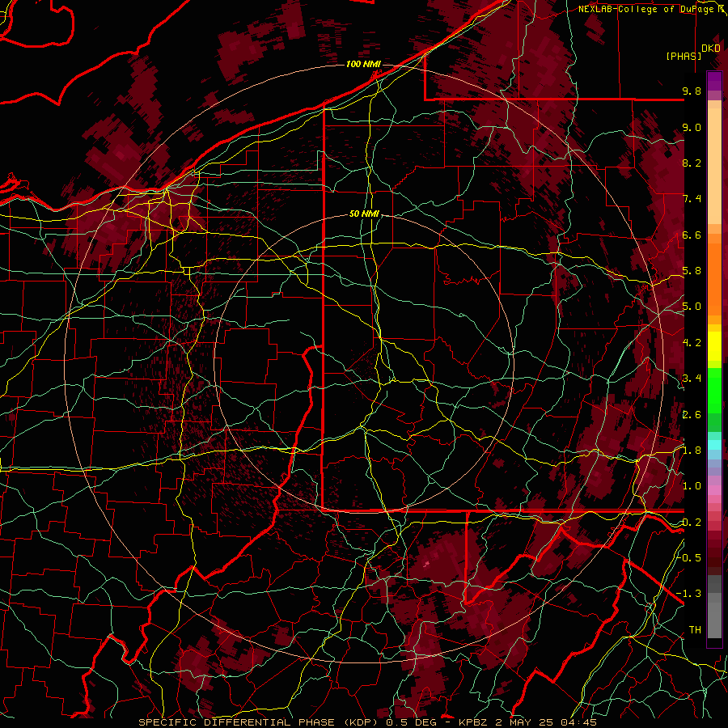728x728 pixels.
Task: Click the -1.3 scale value
Action: (x=688, y=594)
